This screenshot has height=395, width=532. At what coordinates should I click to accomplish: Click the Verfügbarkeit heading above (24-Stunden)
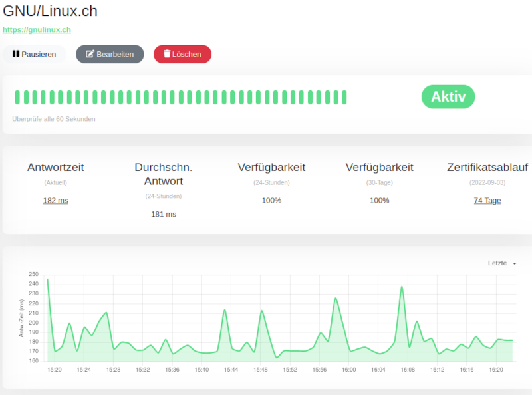point(271,167)
